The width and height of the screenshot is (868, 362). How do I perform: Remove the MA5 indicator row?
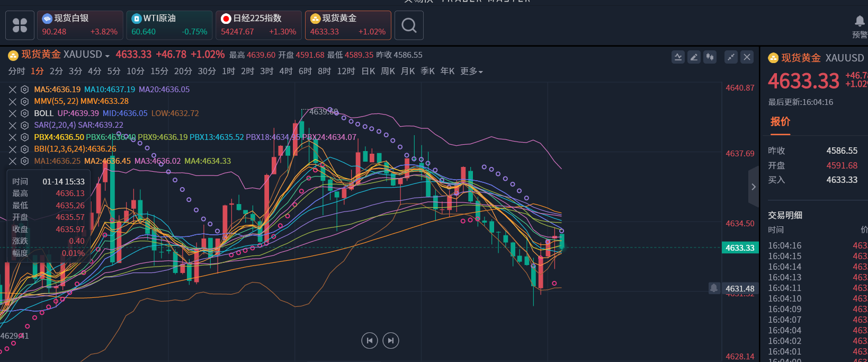coord(13,90)
